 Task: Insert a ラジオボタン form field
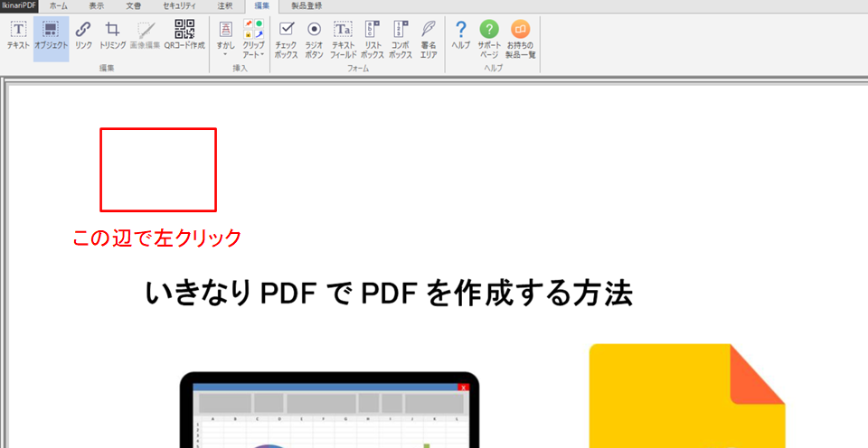[x=315, y=39]
